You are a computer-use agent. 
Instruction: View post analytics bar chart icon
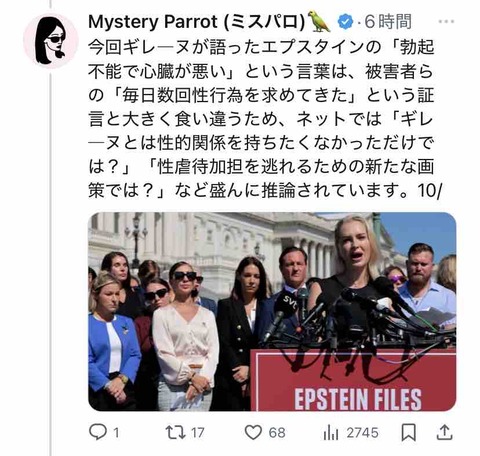[330, 433]
